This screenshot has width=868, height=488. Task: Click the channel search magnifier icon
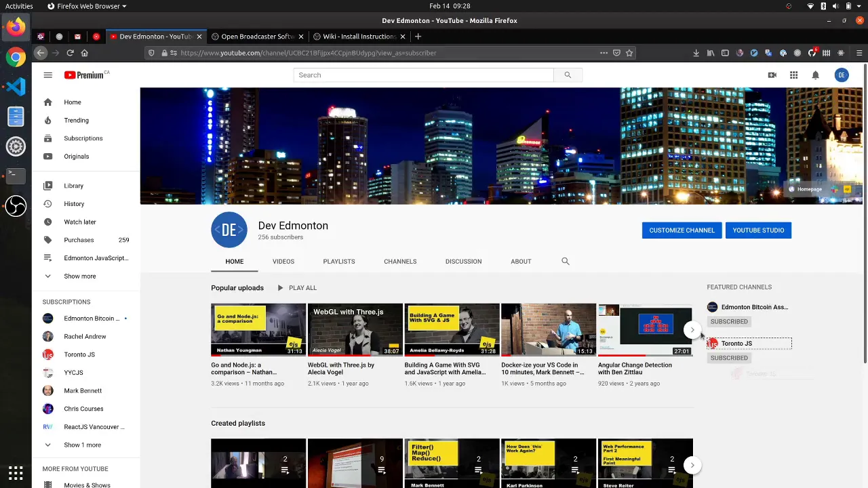566,261
